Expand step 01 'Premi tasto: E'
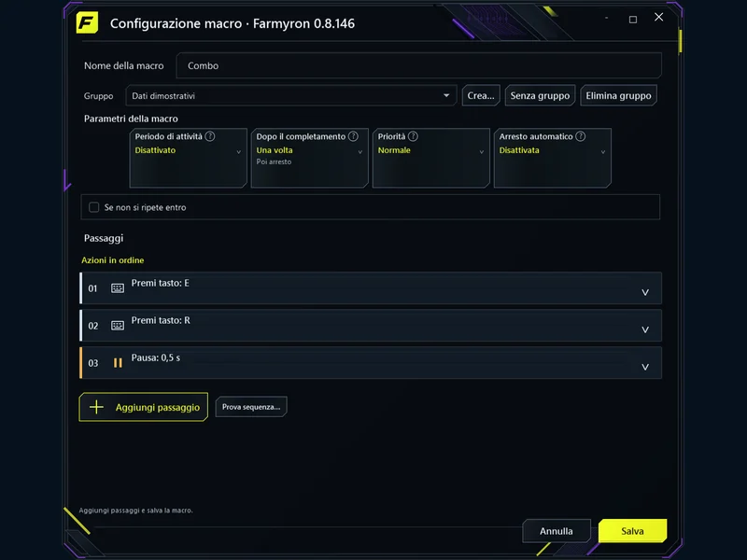 (x=645, y=292)
